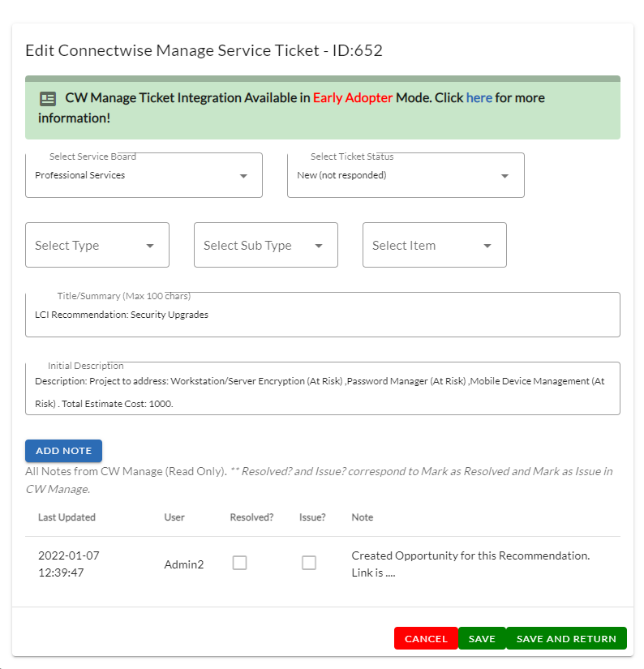Click the Last Updated column header
The image size is (644, 669).
[67, 517]
